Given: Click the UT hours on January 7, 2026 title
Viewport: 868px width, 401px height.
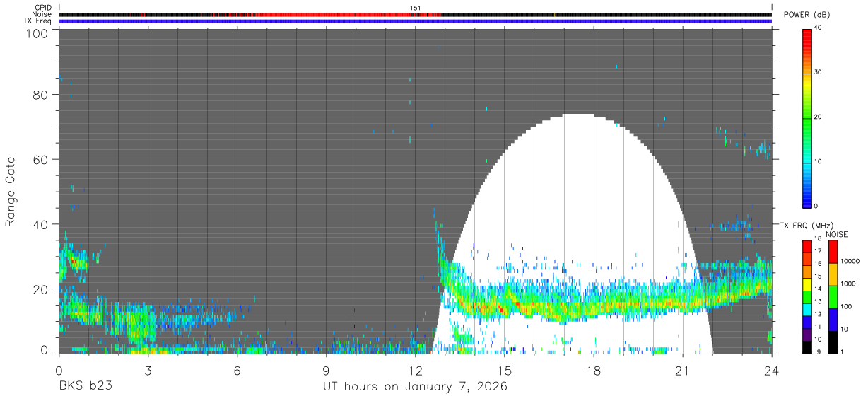Looking at the screenshot, I should [x=415, y=387].
